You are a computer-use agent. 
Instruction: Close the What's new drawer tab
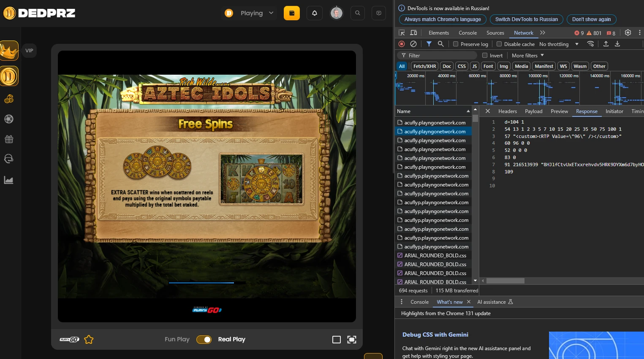point(469,302)
